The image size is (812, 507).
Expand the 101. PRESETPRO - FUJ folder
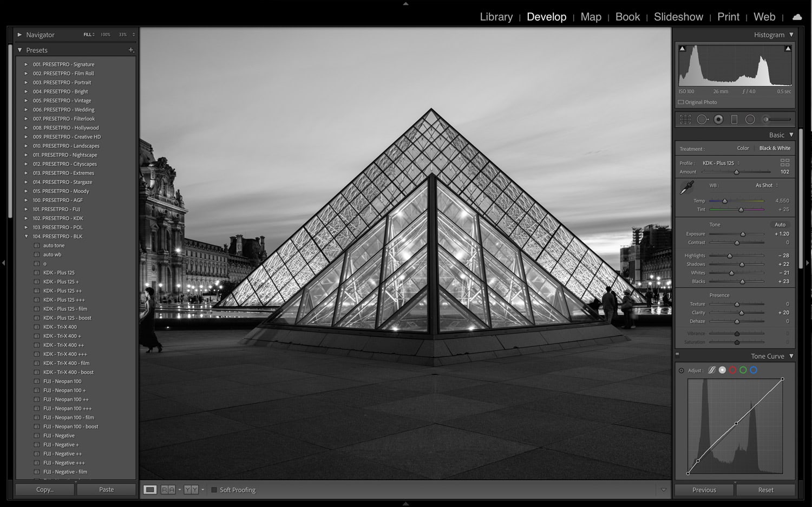tap(26, 209)
